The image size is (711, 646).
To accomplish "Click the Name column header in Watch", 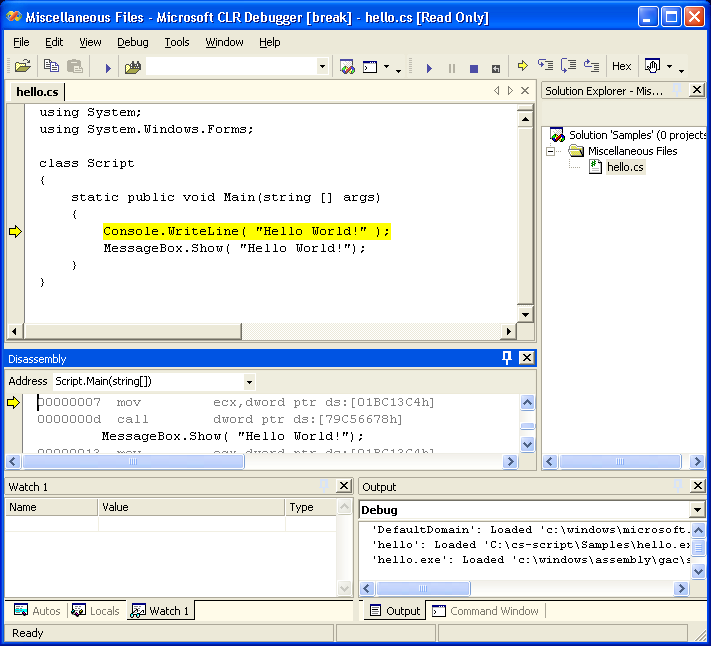I will (52, 507).
